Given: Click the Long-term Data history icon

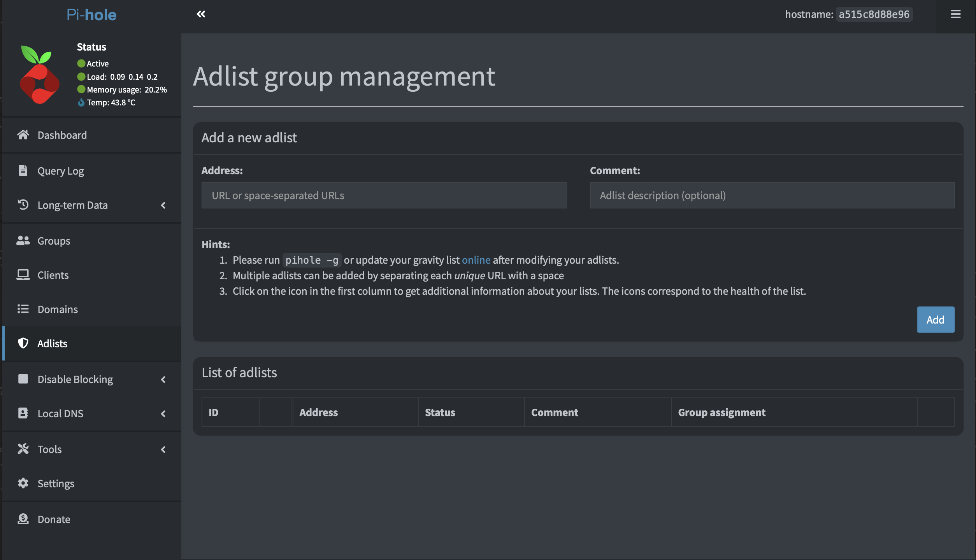Looking at the screenshot, I should click(x=23, y=205).
